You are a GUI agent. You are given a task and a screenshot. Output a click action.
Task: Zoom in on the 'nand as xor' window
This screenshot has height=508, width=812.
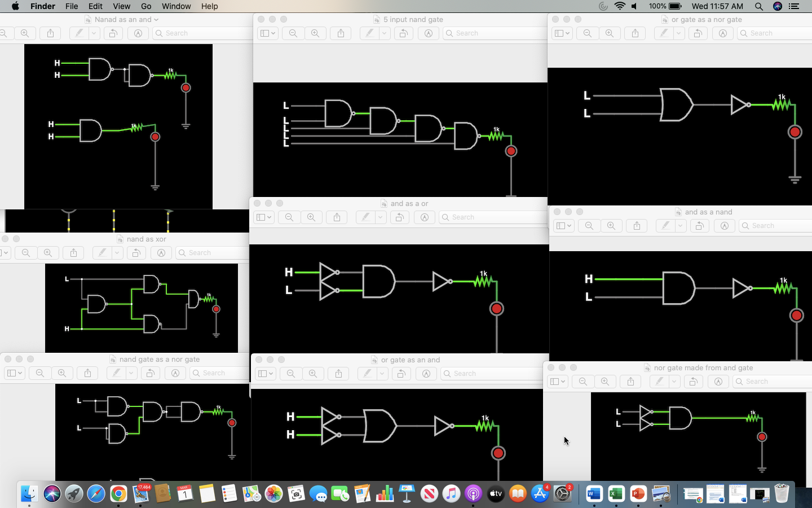pos(48,253)
